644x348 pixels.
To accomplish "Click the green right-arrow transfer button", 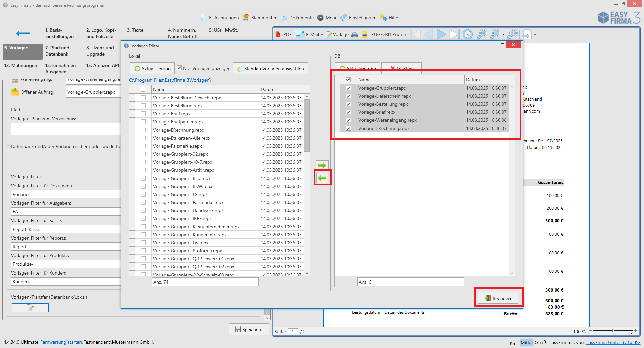I will tap(322, 165).
